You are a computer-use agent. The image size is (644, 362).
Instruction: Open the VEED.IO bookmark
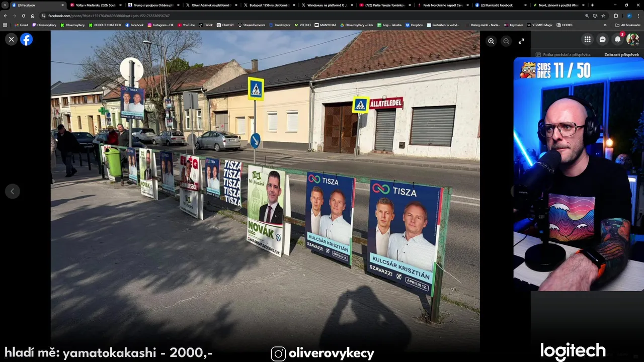coord(303,25)
